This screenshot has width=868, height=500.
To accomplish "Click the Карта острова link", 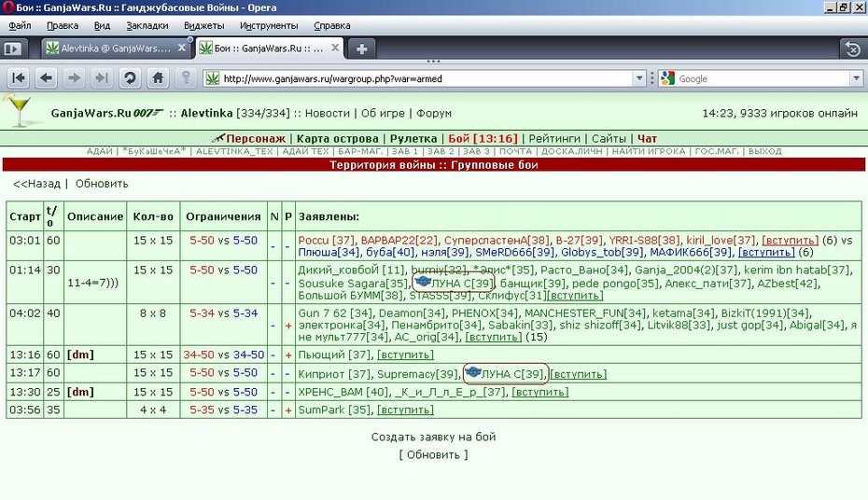I will 338,139.
